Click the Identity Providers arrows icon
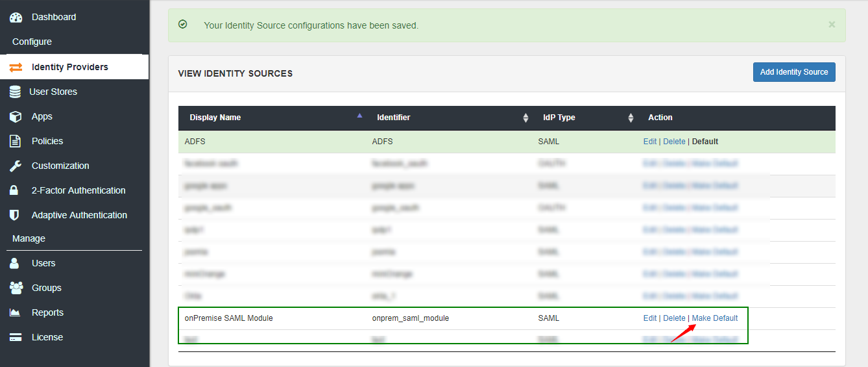The width and height of the screenshot is (868, 367). (x=16, y=67)
